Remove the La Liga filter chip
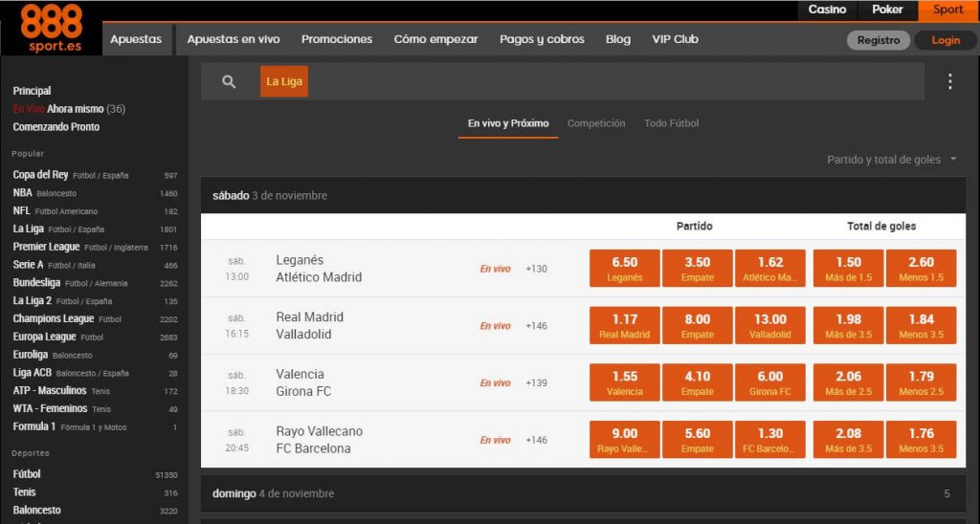980x524 pixels. (284, 82)
